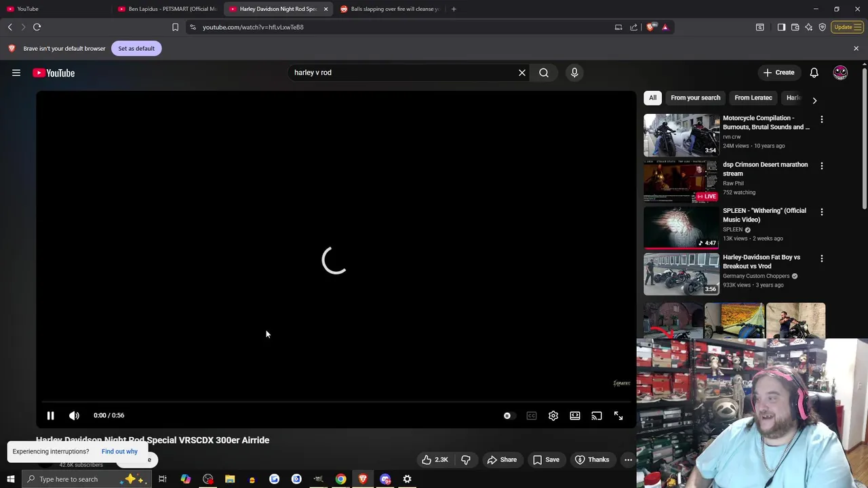Screen dimensions: 868x488
Task: Open Brave Rewards triangle icon
Action: (x=665, y=27)
